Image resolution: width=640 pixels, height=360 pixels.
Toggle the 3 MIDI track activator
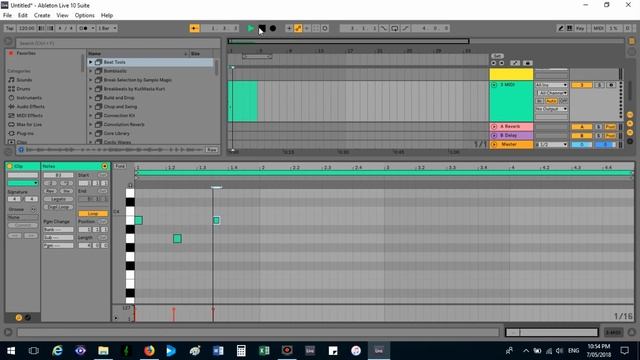582,85
